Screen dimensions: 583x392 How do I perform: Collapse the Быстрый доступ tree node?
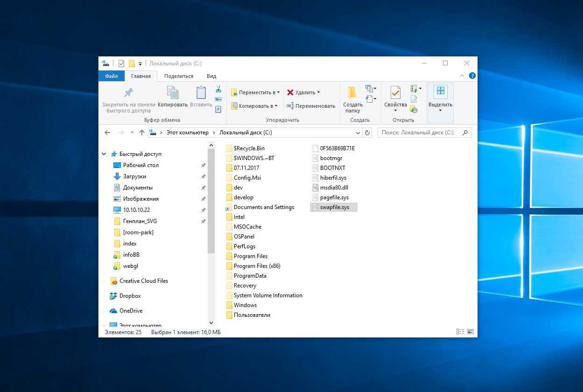104,154
